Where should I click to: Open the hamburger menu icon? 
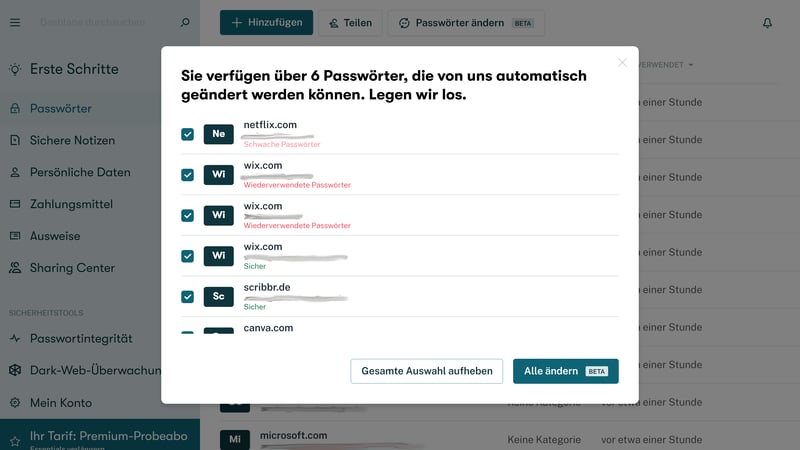[x=15, y=22]
